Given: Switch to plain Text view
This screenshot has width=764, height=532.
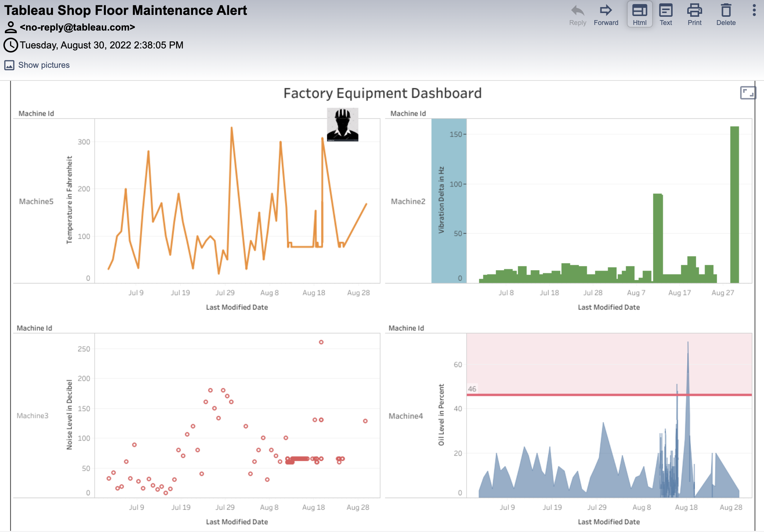Looking at the screenshot, I should [666, 16].
